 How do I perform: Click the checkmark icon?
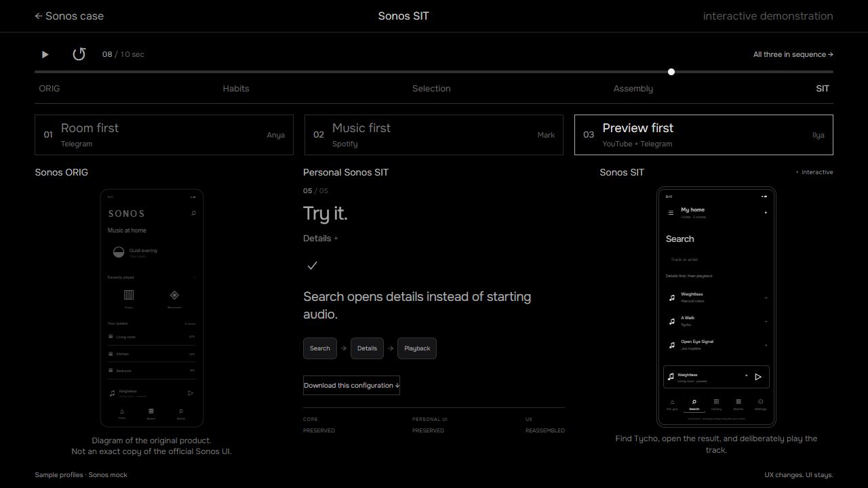click(x=312, y=266)
